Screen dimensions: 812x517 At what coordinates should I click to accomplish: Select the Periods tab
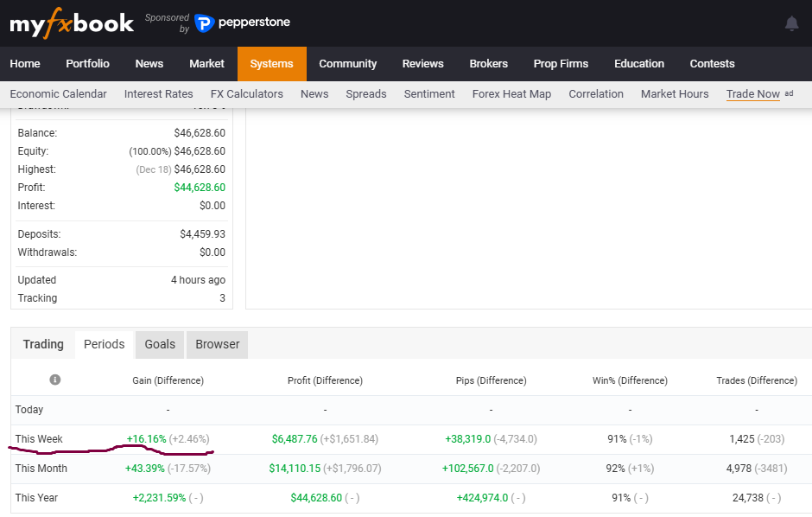(104, 344)
